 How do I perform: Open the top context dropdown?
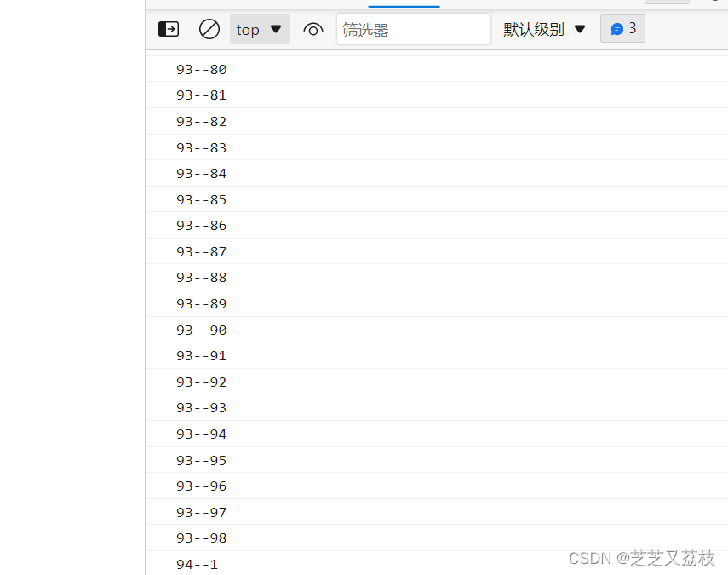(260, 29)
